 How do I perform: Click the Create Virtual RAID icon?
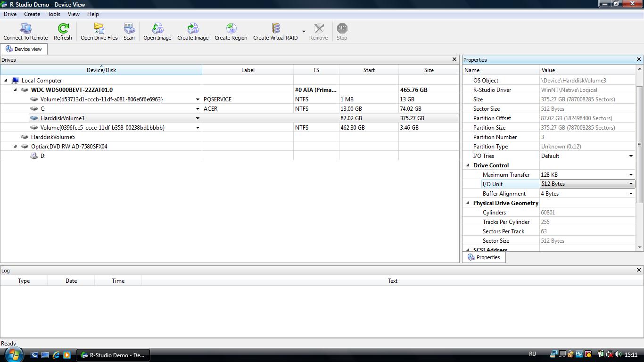(x=275, y=28)
